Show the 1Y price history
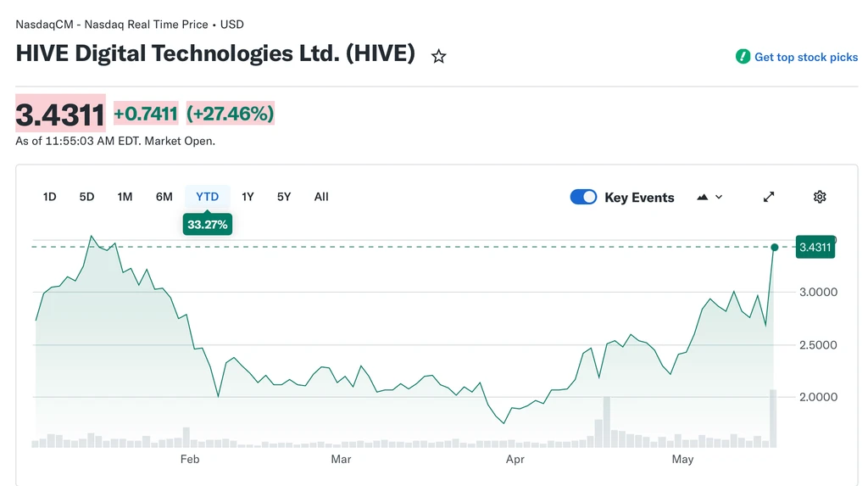868x486 pixels. pyautogui.click(x=248, y=197)
